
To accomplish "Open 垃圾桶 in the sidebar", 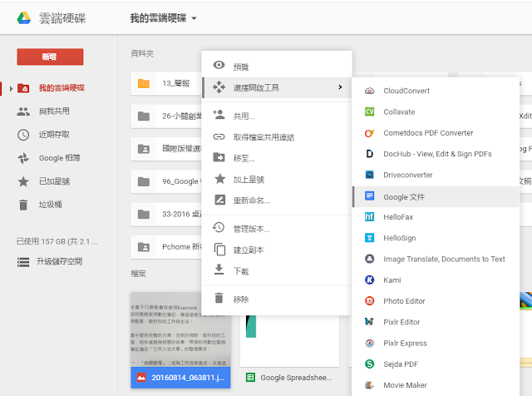I will [50, 205].
